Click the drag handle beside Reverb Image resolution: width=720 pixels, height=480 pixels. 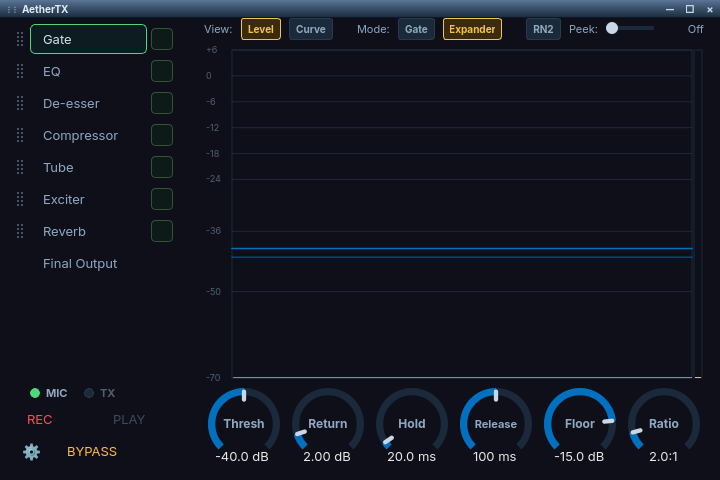(x=20, y=232)
